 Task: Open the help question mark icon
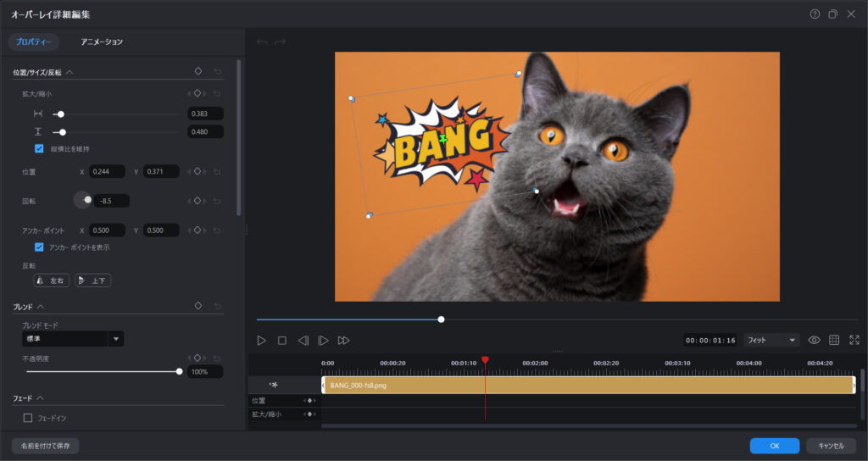815,14
